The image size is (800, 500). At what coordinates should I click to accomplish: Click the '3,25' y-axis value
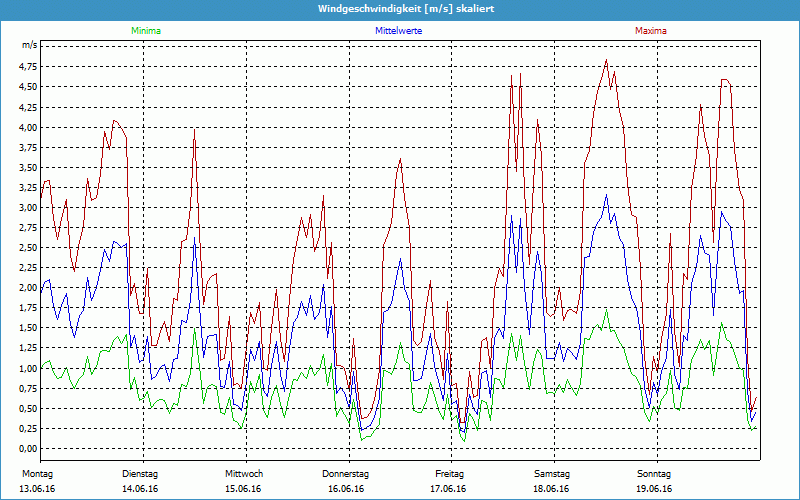coord(29,187)
